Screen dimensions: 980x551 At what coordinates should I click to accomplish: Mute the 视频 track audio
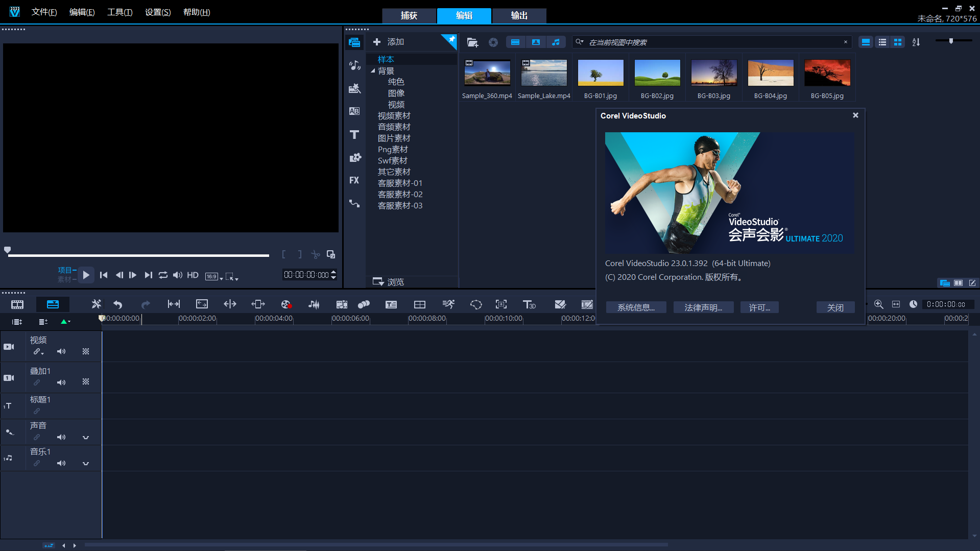[61, 351]
